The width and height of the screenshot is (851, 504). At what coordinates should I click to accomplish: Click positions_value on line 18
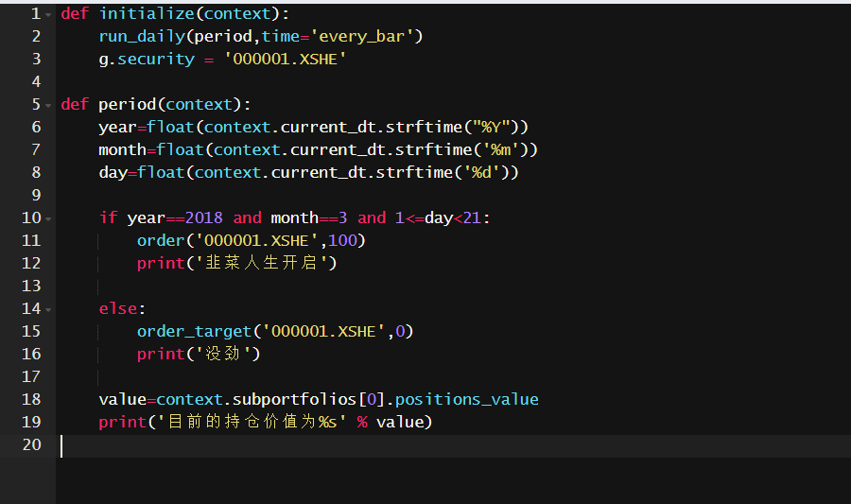pos(477,399)
